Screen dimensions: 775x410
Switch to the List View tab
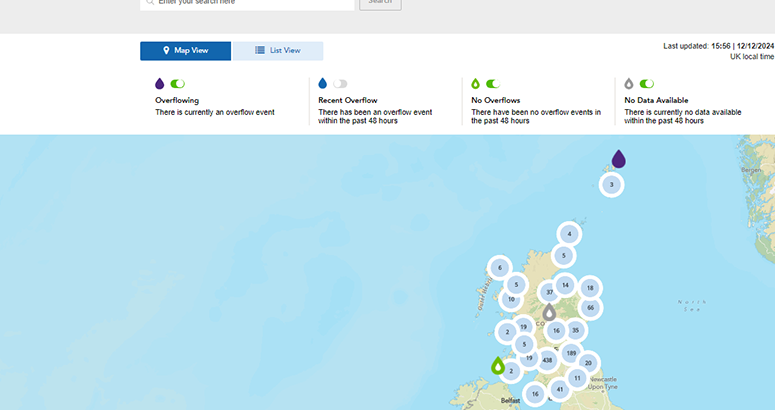[278, 51]
